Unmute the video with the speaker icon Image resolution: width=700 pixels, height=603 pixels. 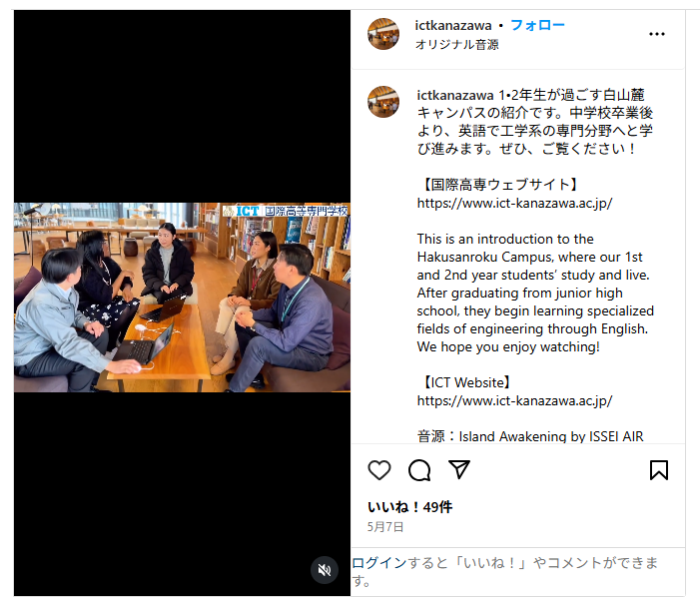click(x=325, y=570)
